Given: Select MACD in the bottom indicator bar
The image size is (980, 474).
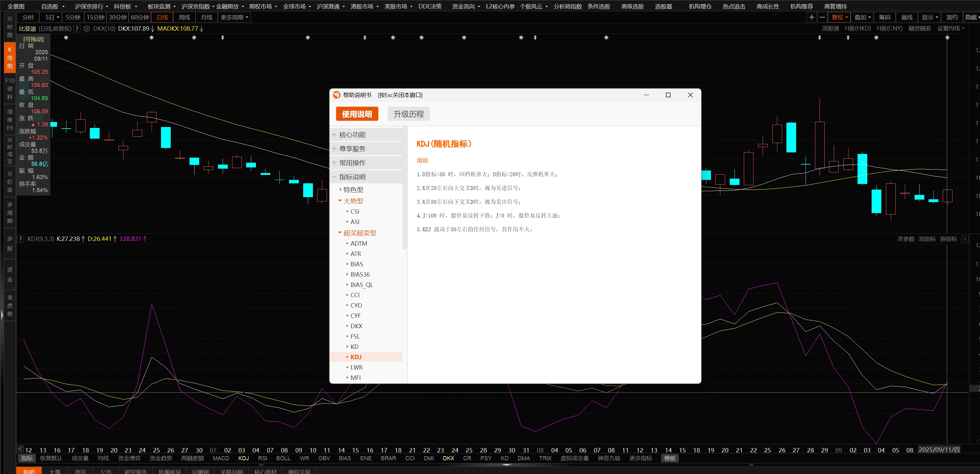Looking at the screenshot, I should [221, 458].
